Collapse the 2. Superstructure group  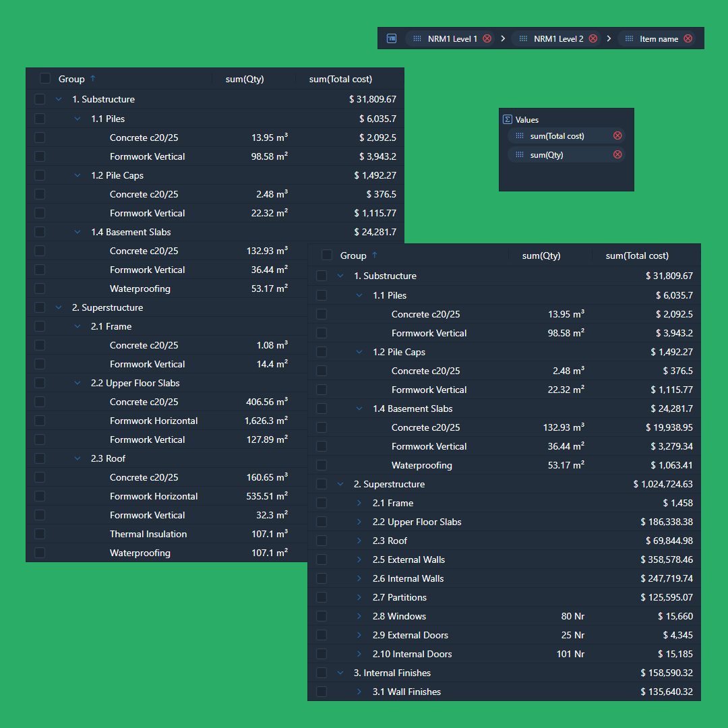pos(340,484)
